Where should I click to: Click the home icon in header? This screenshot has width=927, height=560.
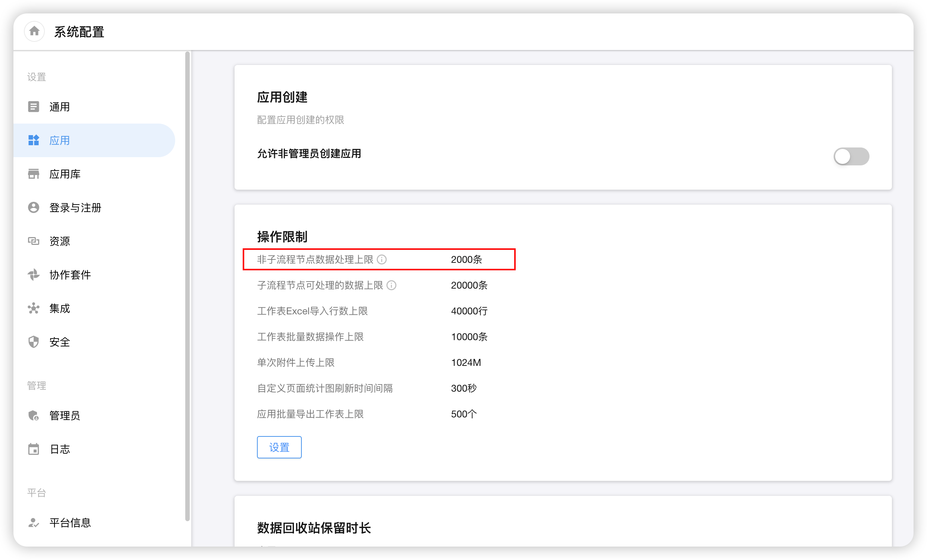click(x=34, y=31)
